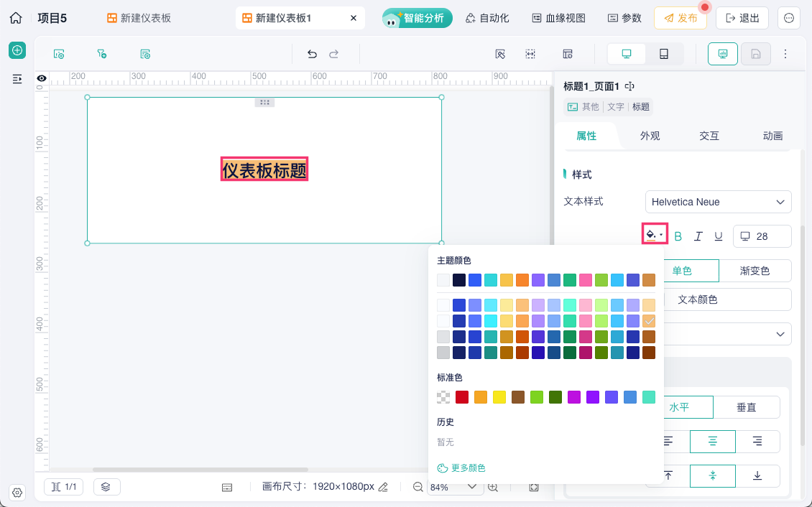Click the green add component icon

pos(17,50)
